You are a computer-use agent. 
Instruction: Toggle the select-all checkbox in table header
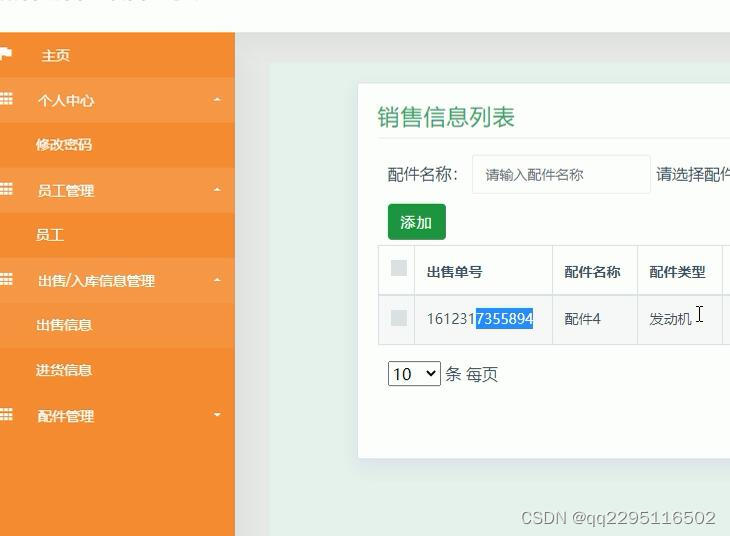click(399, 268)
